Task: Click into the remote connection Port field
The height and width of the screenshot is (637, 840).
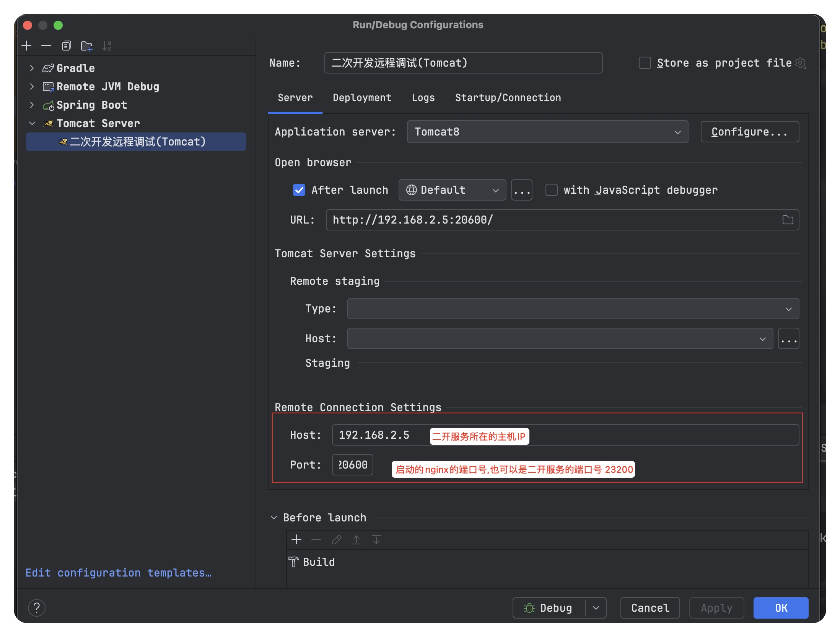Action: coord(352,465)
